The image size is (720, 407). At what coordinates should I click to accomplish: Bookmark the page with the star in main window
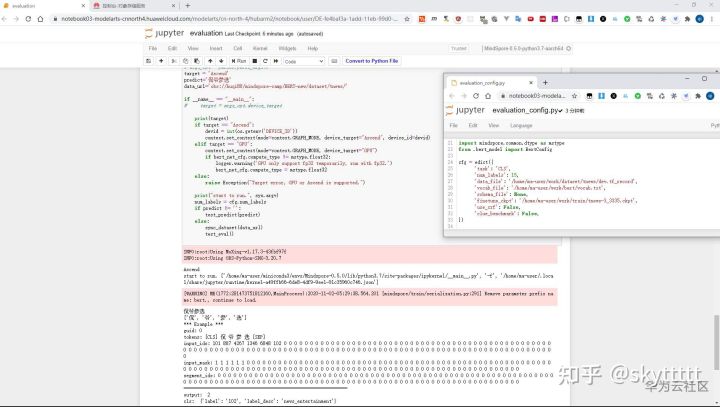pos(407,19)
